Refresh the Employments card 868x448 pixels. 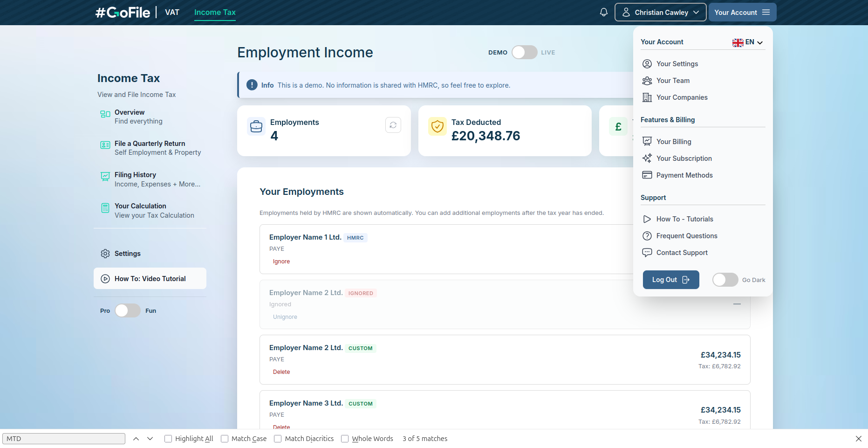point(393,125)
